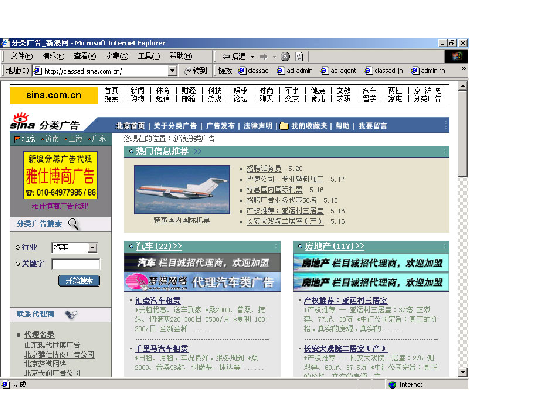
Task: Open the Back button history dropdown arrow
Action: pos(252,57)
